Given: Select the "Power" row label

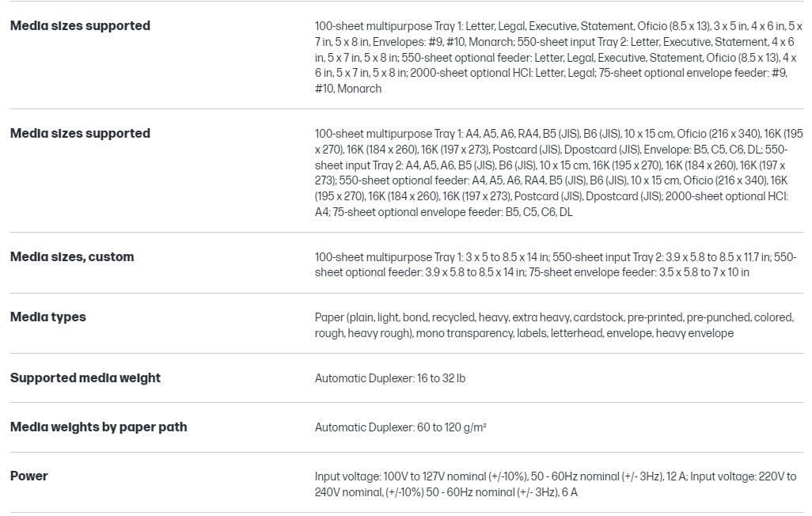Looking at the screenshot, I should coord(29,476).
